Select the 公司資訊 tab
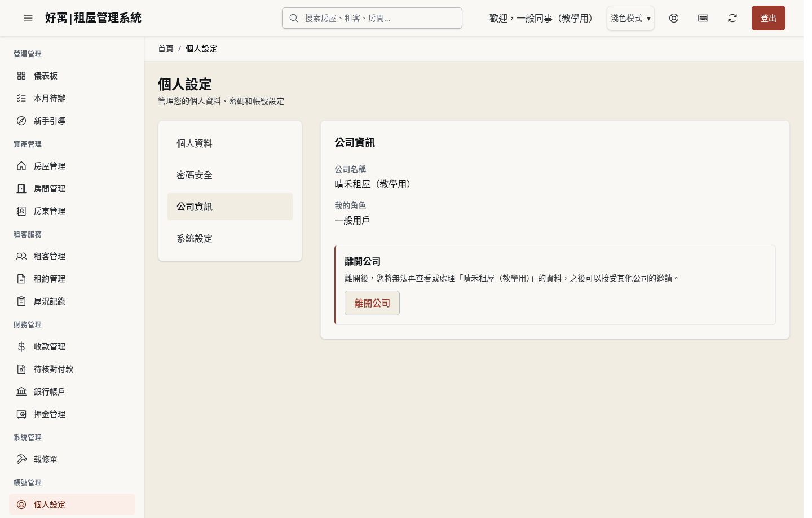812x518 pixels. point(230,207)
